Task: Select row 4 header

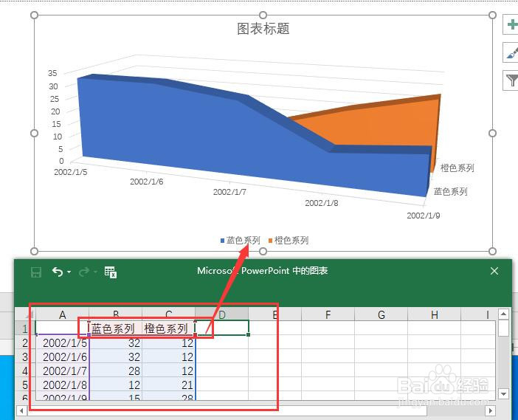Action: [x=25, y=371]
